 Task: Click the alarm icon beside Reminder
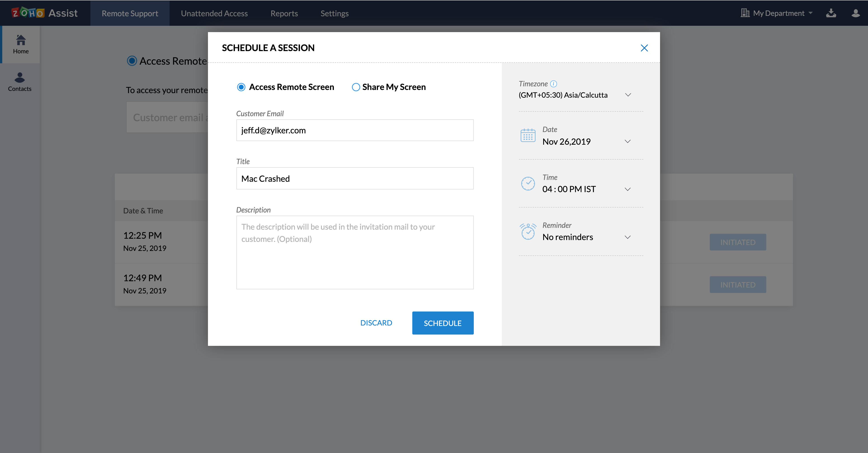point(528,231)
